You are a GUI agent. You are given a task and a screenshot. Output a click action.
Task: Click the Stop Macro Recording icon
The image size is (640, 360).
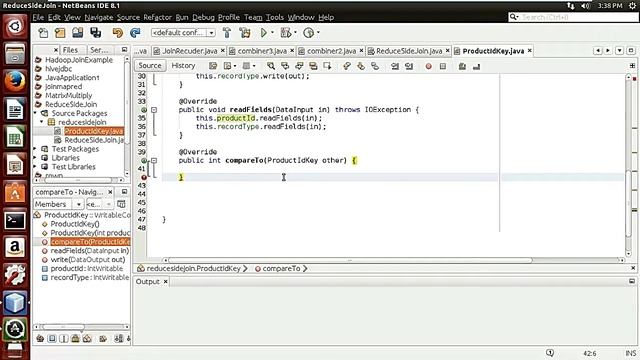[x=443, y=66]
